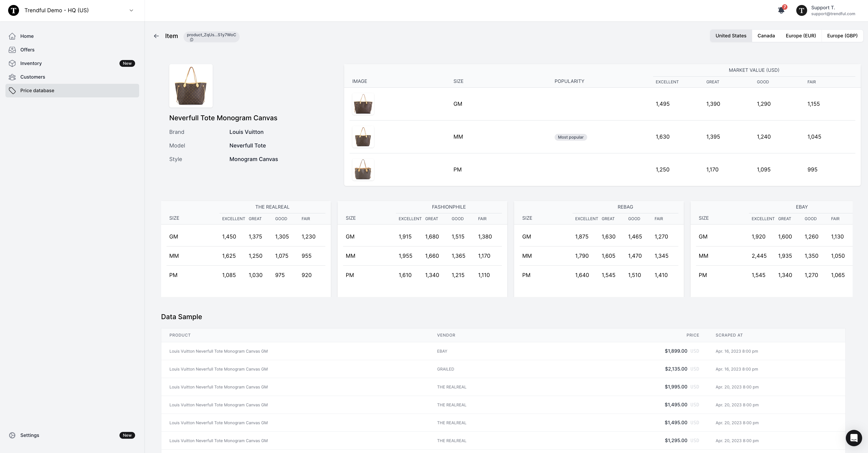Copy the product ID with copy icon
The height and width of the screenshot is (453, 868).
coord(191,40)
